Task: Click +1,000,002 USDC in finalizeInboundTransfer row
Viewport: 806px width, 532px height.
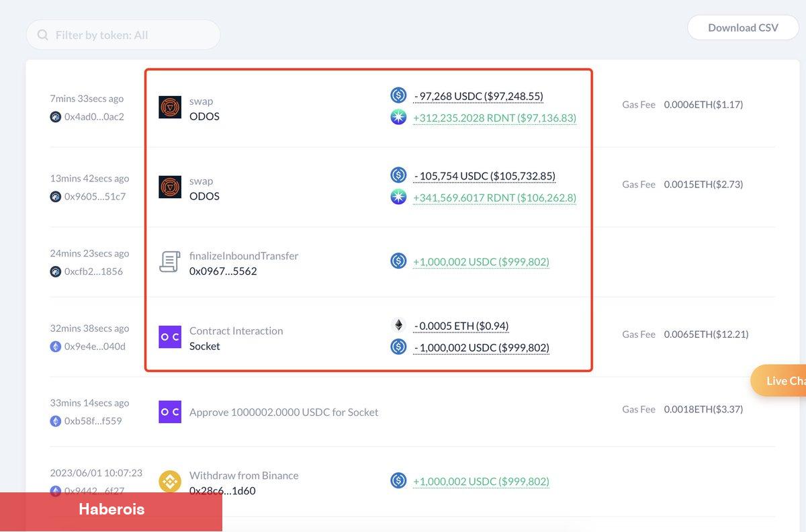Action: tap(481, 261)
